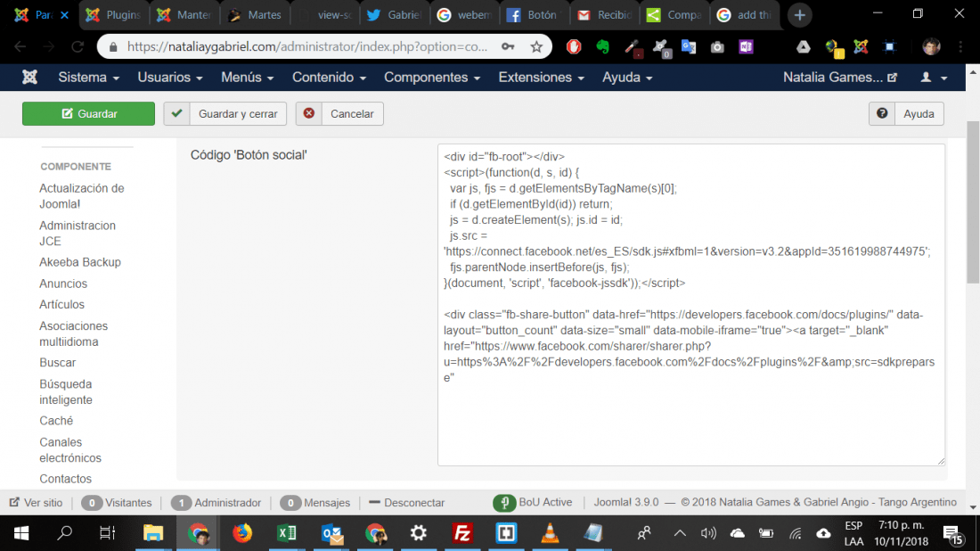Click the Windows Start button
Image resolution: width=980 pixels, height=551 pixels.
(x=21, y=533)
